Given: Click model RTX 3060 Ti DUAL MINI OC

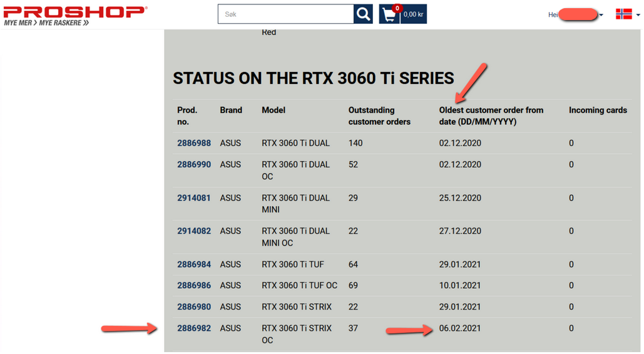Looking at the screenshot, I should [295, 237].
